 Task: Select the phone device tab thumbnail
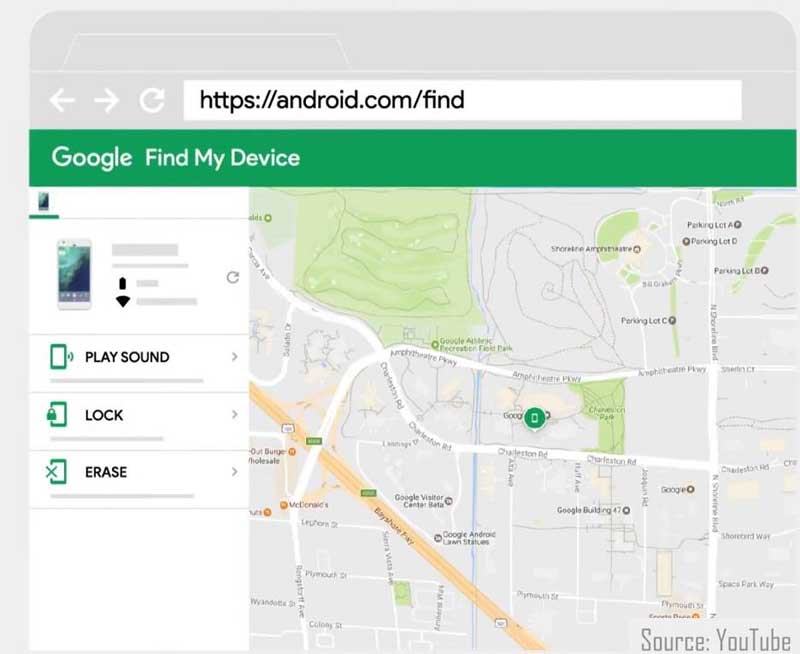[43, 202]
